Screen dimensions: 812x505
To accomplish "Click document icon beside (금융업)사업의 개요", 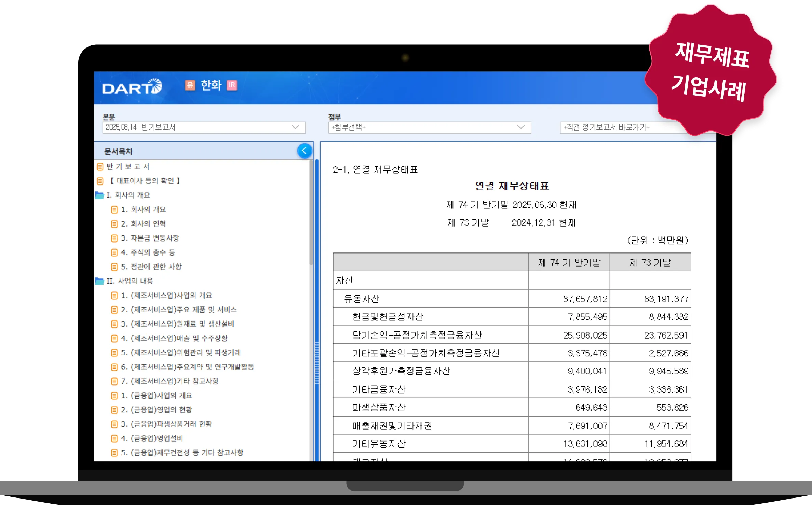I will pyautogui.click(x=114, y=396).
